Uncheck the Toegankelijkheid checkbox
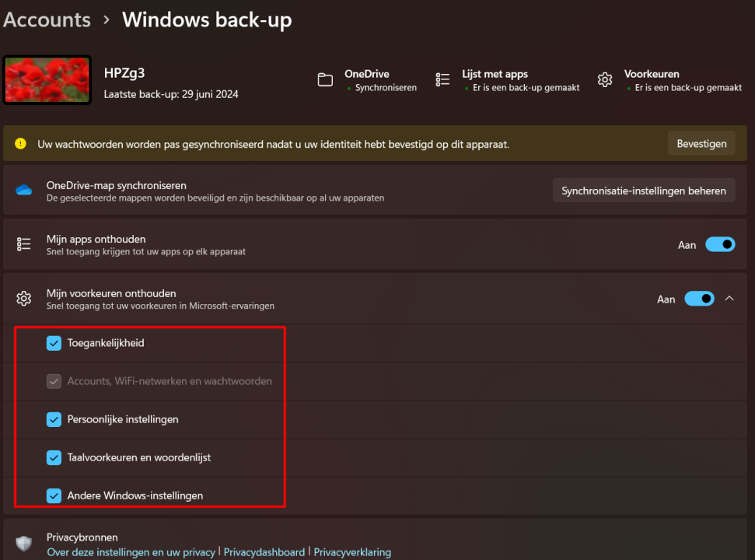 pyautogui.click(x=54, y=342)
